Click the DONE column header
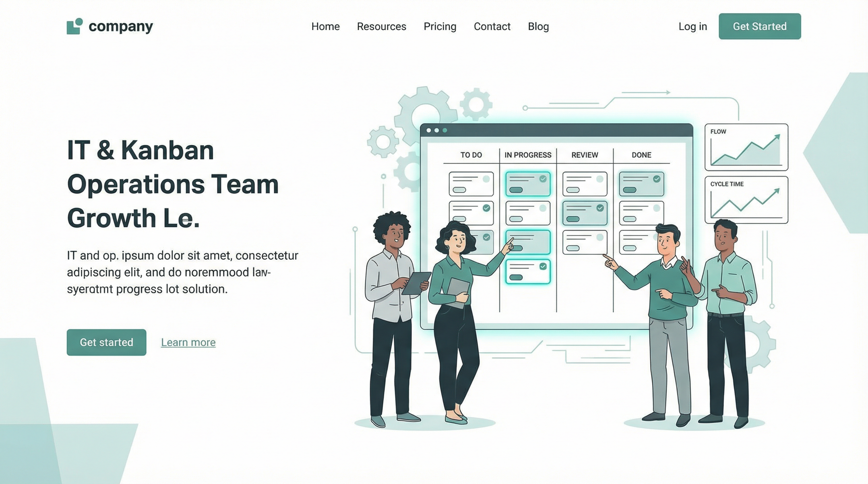This screenshot has width=868, height=484. pyautogui.click(x=641, y=155)
